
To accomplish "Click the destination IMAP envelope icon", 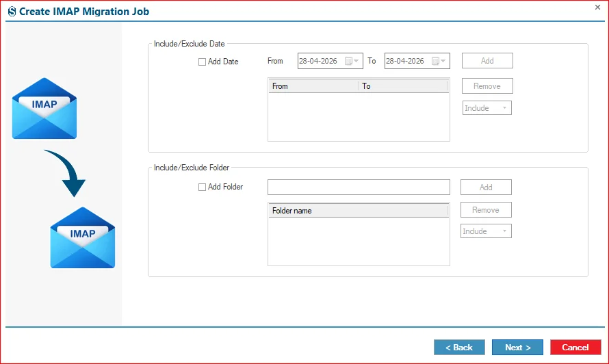I will (x=82, y=237).
